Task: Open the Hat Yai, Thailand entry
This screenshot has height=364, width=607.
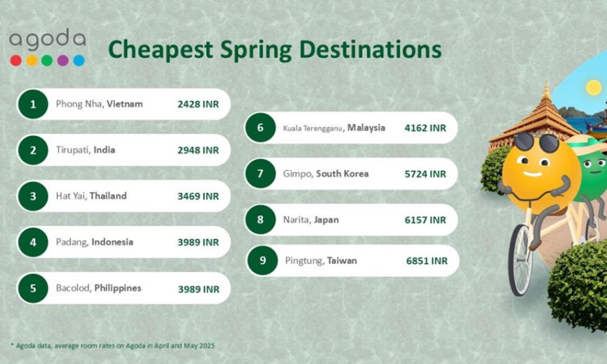Action: 123,196
